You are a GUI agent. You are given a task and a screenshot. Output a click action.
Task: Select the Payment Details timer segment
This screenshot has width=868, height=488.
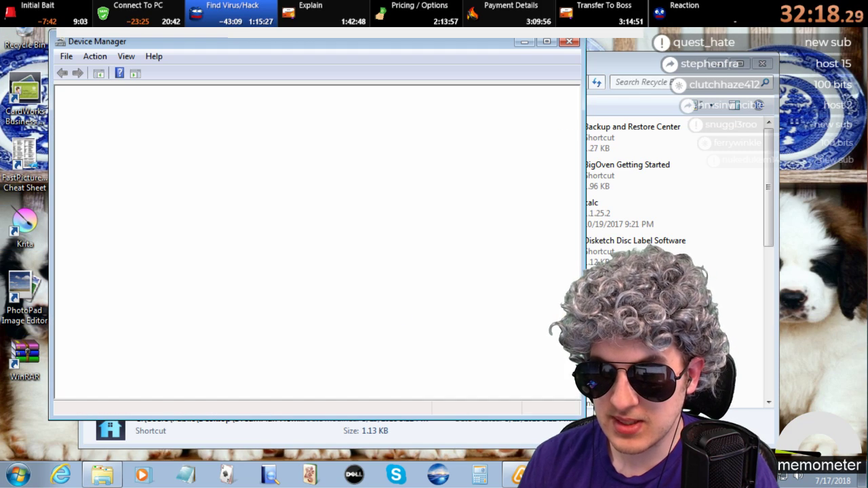click(509, 14)
